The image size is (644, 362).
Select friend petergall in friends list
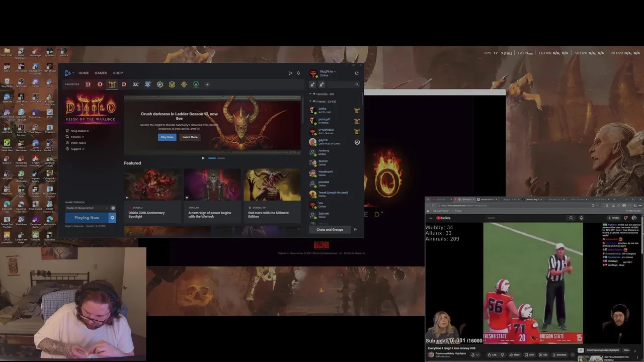(335, 121)
